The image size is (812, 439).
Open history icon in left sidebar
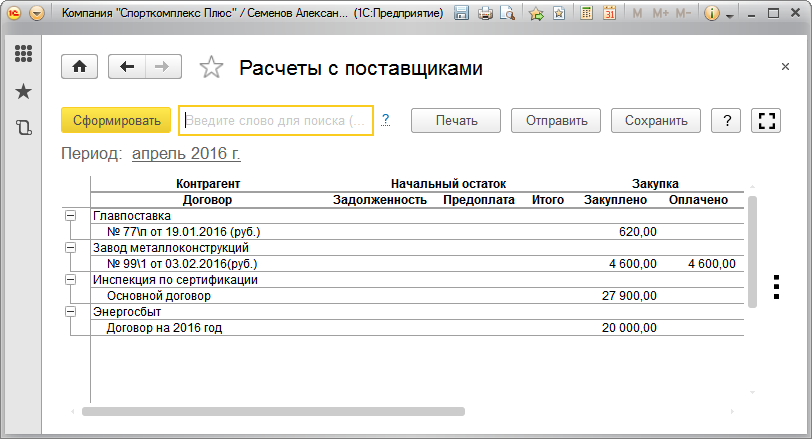23,128
